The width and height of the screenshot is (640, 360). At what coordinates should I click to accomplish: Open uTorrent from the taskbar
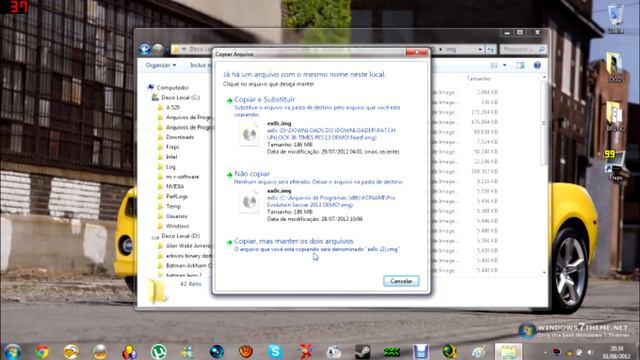point(158,351)
